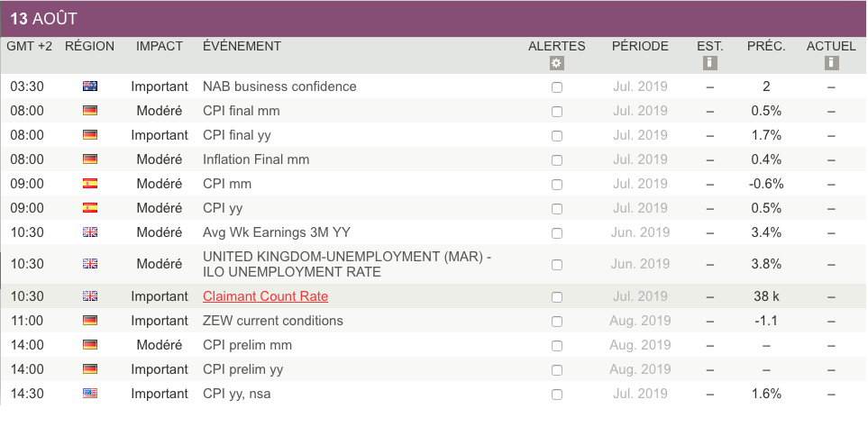
Task: Click the Australia flag for NAB business confidence
Action: point(90,86)
